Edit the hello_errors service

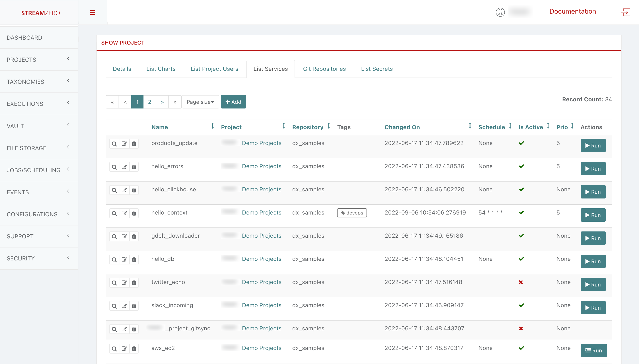(124, 167)
